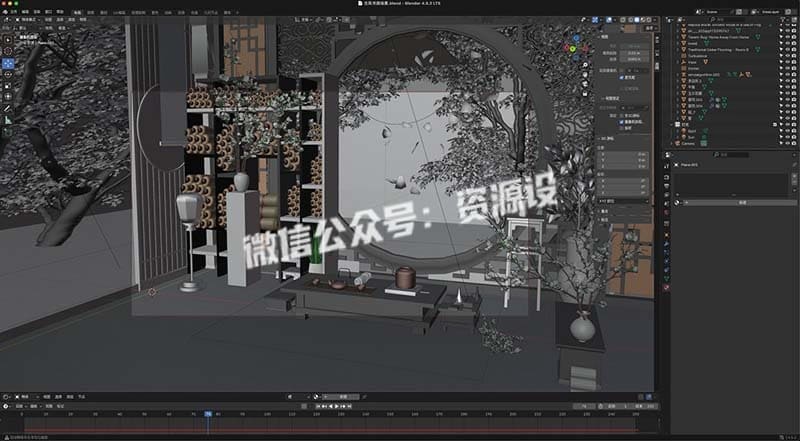The image size is (800, 441).
Task: Uncheck the checked box under focal settings
Action: [x=621, y=78]
